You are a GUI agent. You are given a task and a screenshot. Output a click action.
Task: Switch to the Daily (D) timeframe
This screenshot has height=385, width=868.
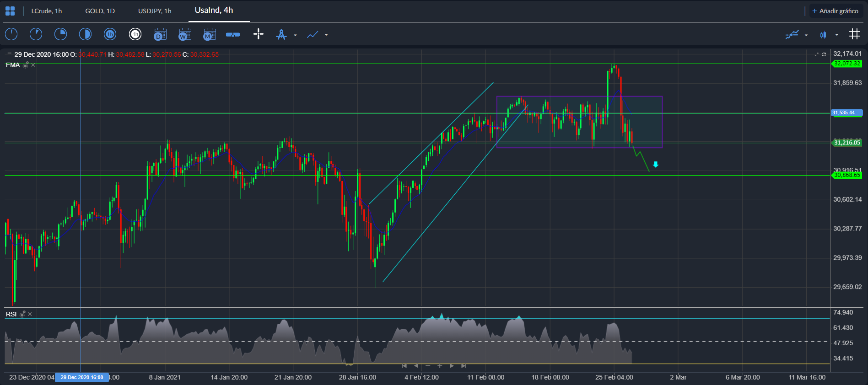point(160,34)
